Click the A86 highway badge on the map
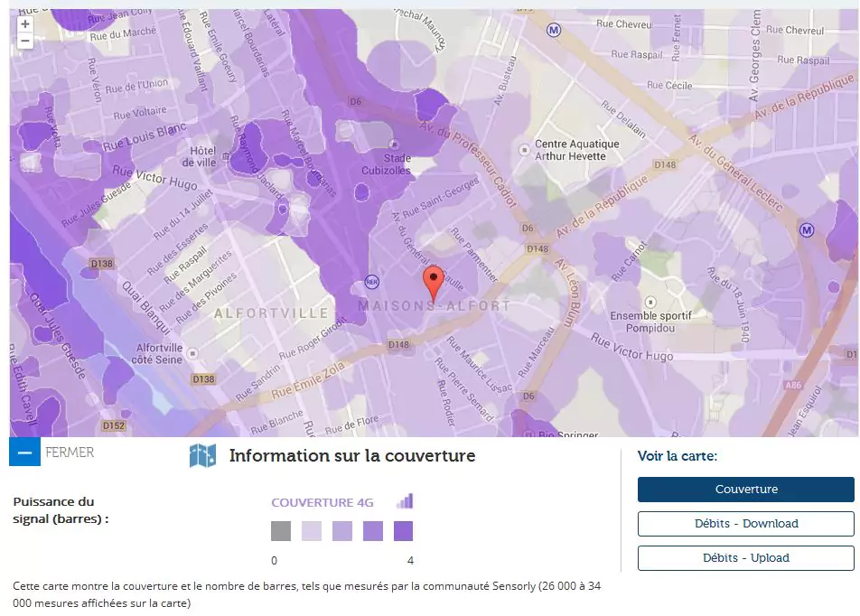 (791, 384)
